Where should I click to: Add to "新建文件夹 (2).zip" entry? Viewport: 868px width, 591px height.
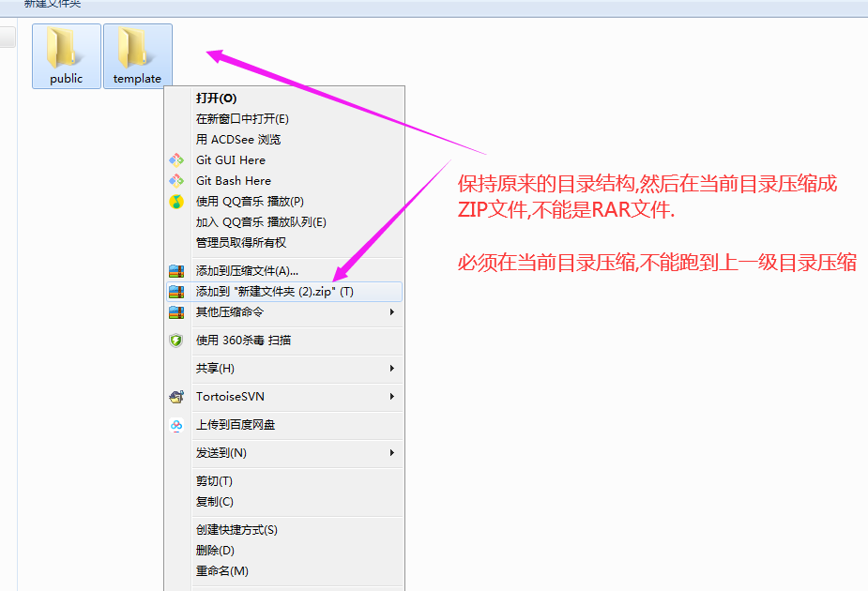pos(274,292)
